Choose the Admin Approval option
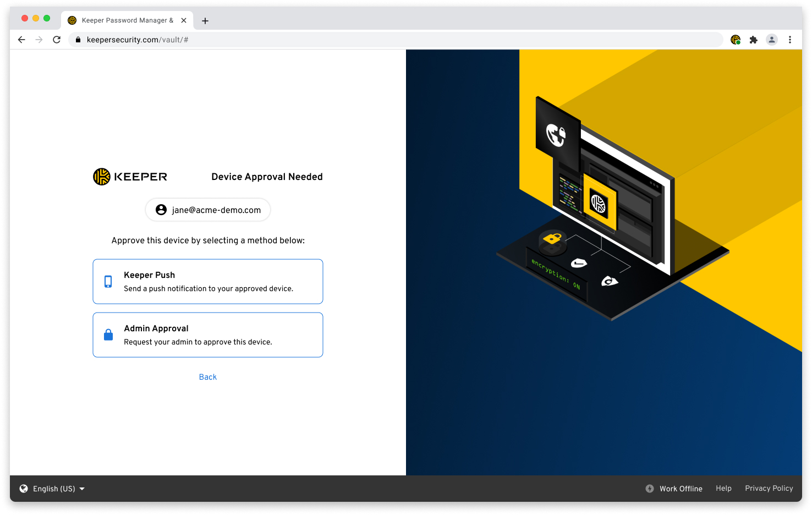The image size is (812, 515). (208, 335)
